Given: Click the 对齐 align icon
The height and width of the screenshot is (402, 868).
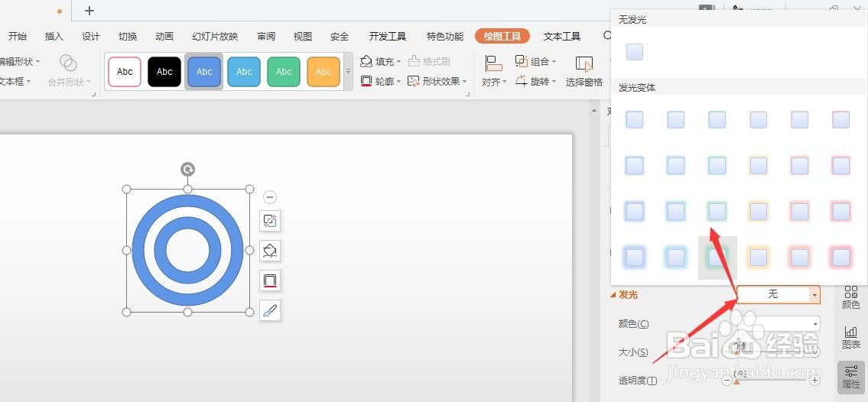Looking at the screenshot, I should tap(493, 63).
